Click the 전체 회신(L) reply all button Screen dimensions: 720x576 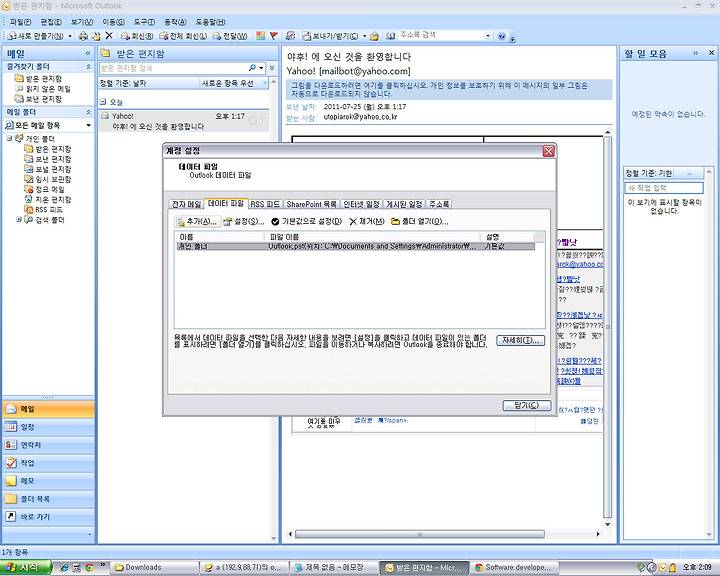(183, 36)
